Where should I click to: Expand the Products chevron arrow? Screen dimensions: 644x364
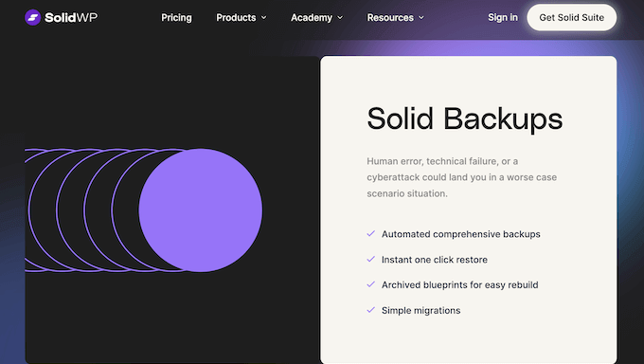263,18
